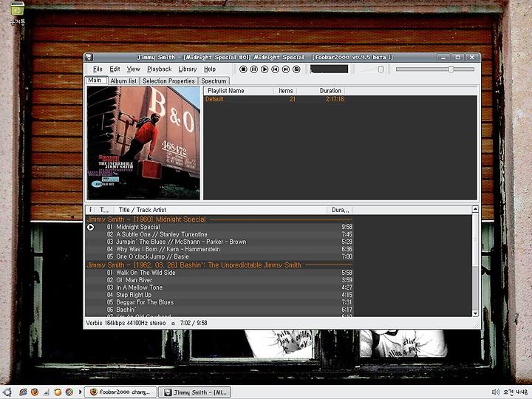Screen dimensions: 532x399
Task: Stop playback with the Stop button
Action: click(x=243, y=69)
